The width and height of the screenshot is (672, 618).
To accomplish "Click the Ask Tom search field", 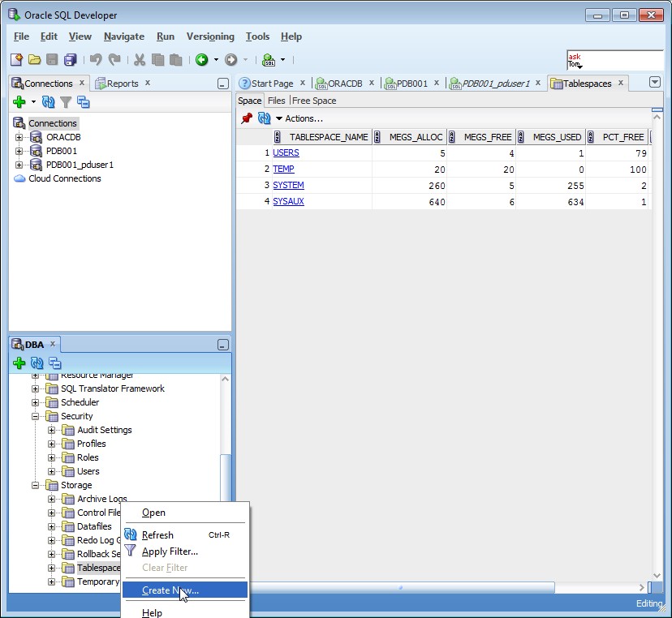I will (x=614, y=60).
